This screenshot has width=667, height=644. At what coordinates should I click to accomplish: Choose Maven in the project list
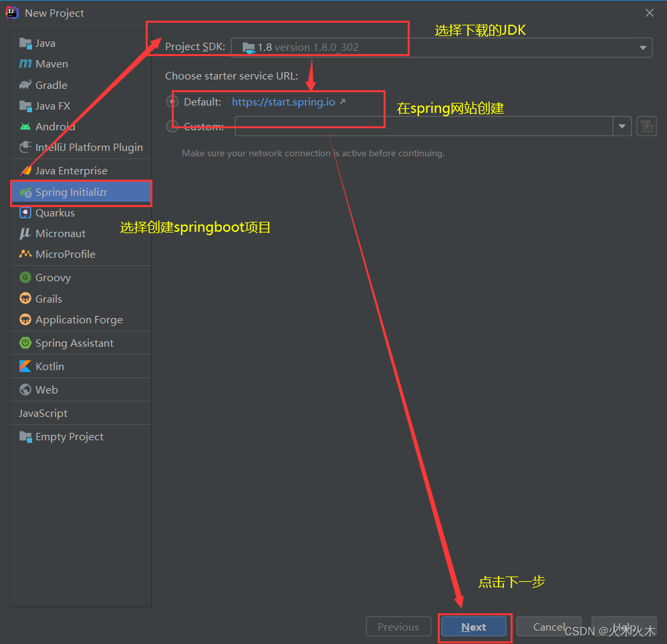52,63
